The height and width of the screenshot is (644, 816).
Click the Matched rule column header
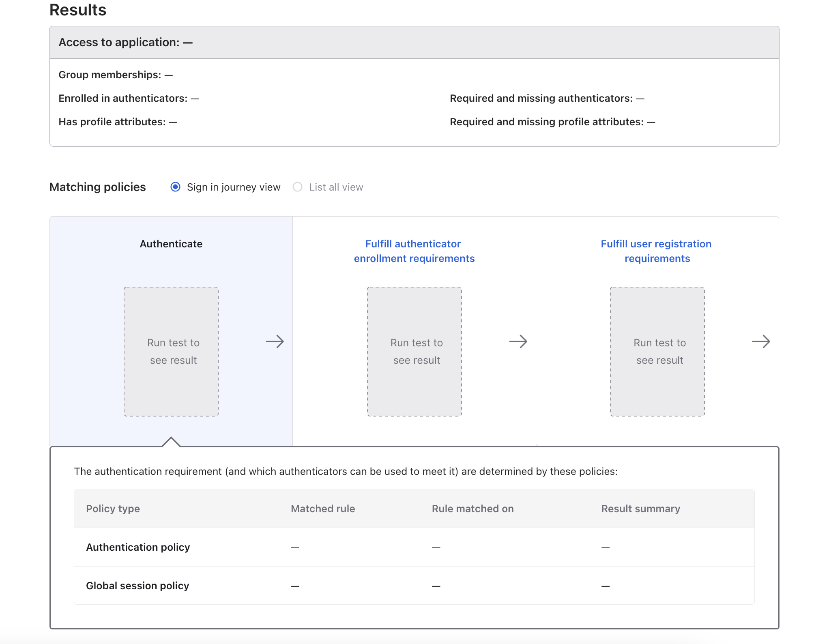click(x=323, y=509)
